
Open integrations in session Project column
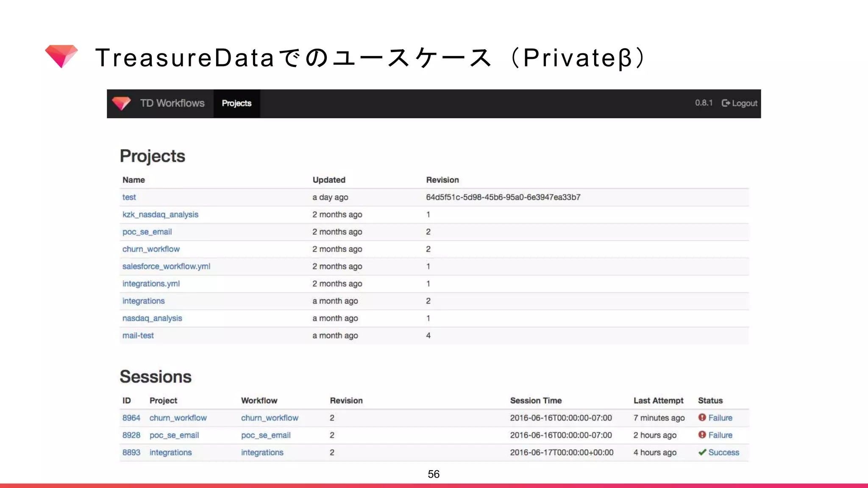(170, 453)
